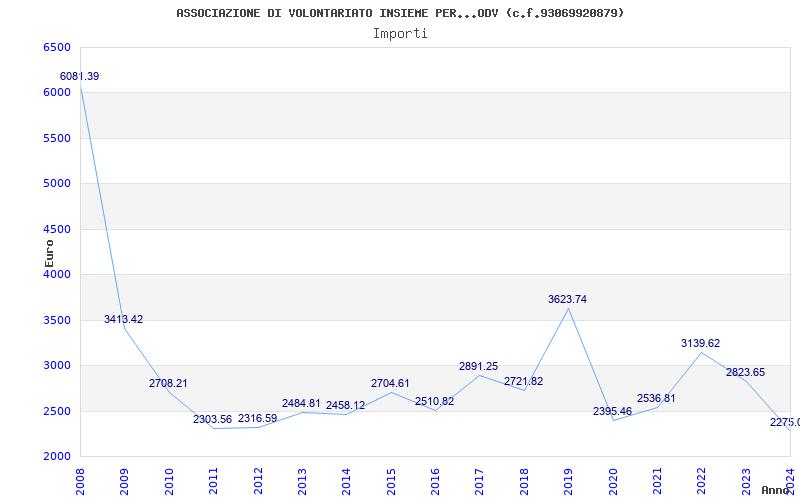Screen dimensions: 800x500
Task: Click x-axis year 2009
Action: 124,482
